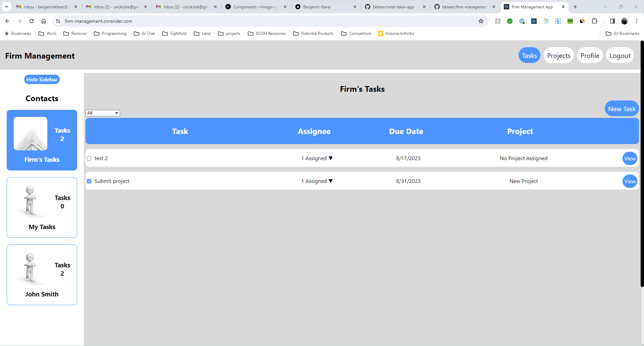Open the browser extensions puzzle icon
Screen dimensions: 644x346
click(x=594, y=21)
